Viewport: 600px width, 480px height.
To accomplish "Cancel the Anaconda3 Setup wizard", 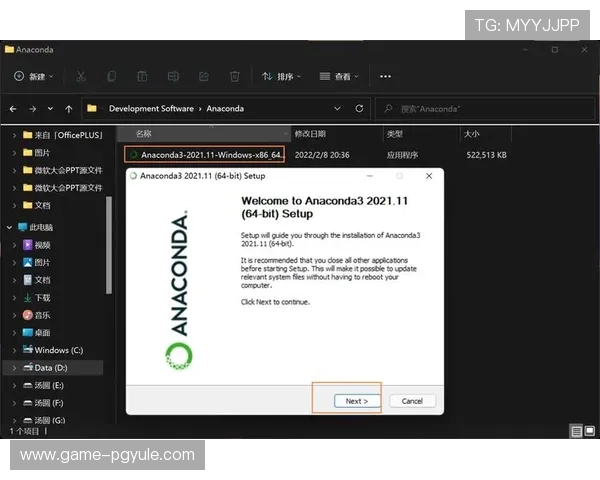I will (412, 401).
